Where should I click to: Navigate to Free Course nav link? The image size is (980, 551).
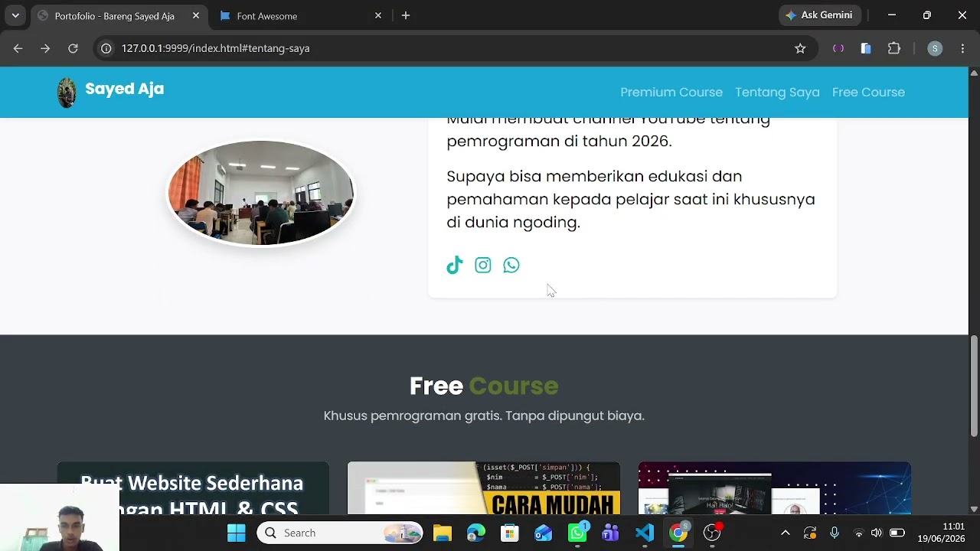[x=868, y=92]
